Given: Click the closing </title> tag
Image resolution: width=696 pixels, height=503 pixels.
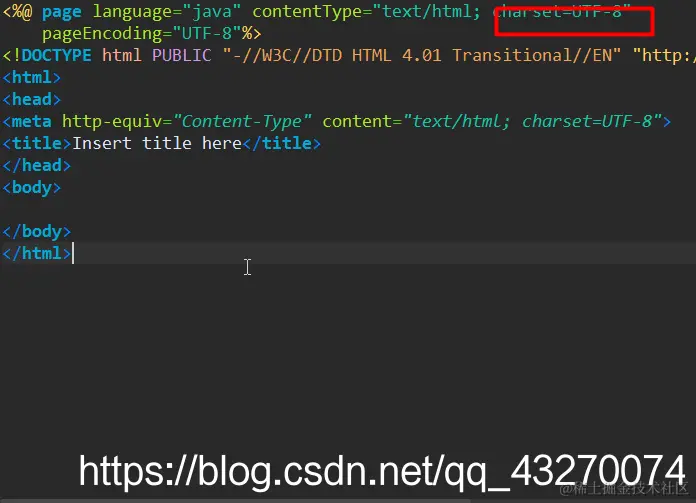Looking at the screenshot, I should (x=281, y=143).
